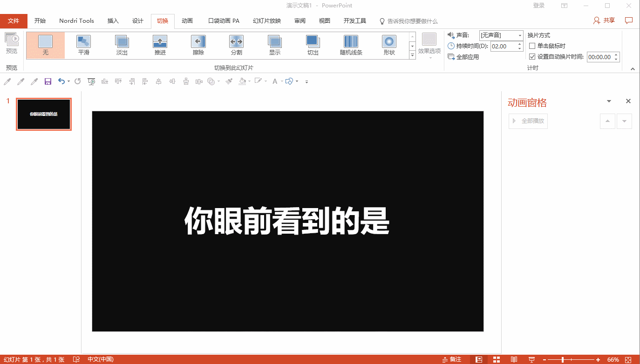Enable 单击鼠标时 checkbox

532,46
